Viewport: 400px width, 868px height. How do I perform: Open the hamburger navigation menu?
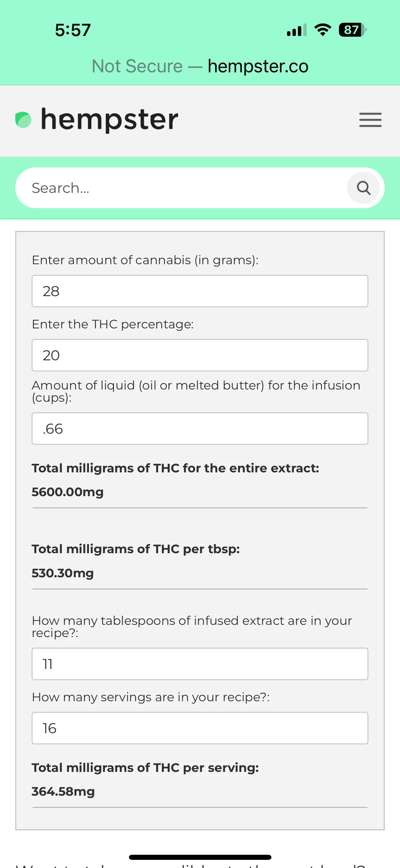pos(370,120)
